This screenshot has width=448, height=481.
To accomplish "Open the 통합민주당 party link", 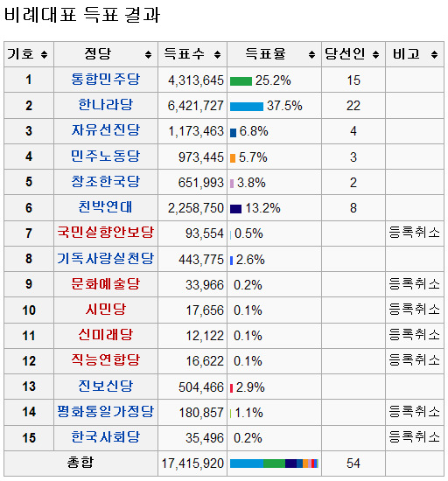I will 106,79.
